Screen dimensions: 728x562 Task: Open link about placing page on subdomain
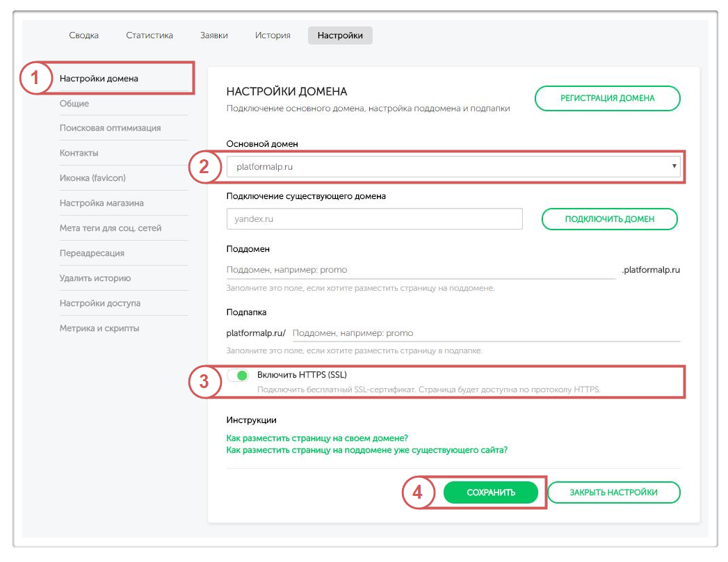366,450
